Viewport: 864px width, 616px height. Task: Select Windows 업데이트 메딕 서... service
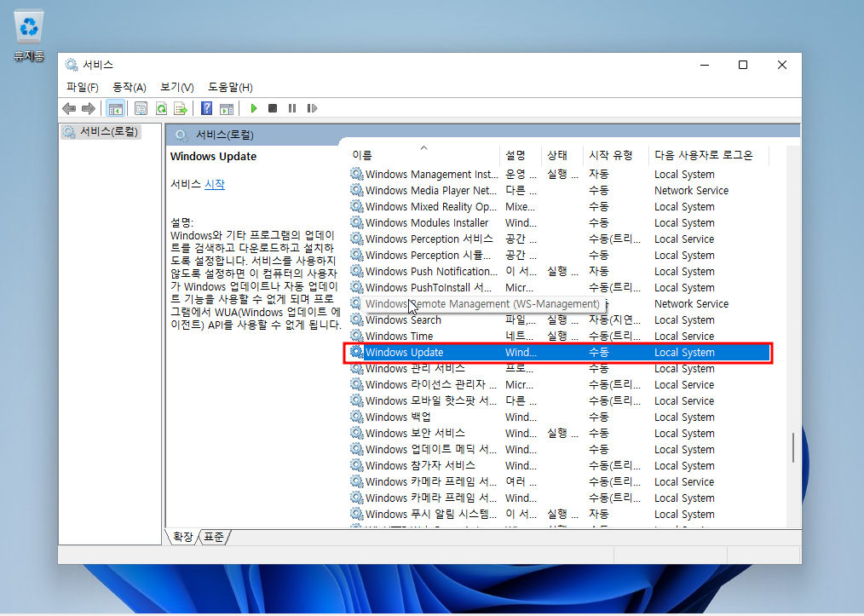click(559, 450)
